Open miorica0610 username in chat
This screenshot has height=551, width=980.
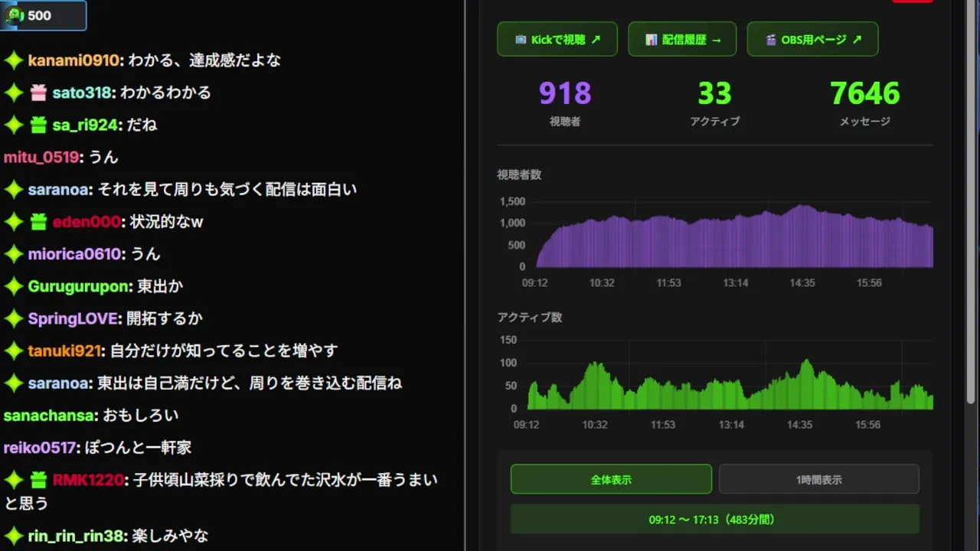pyautogui.click(x=74, y=254)
